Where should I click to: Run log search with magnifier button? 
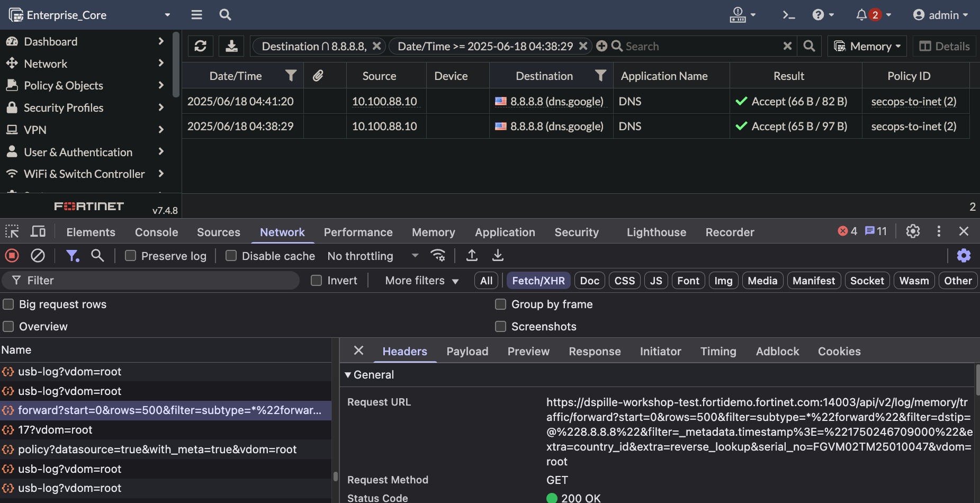809,46
